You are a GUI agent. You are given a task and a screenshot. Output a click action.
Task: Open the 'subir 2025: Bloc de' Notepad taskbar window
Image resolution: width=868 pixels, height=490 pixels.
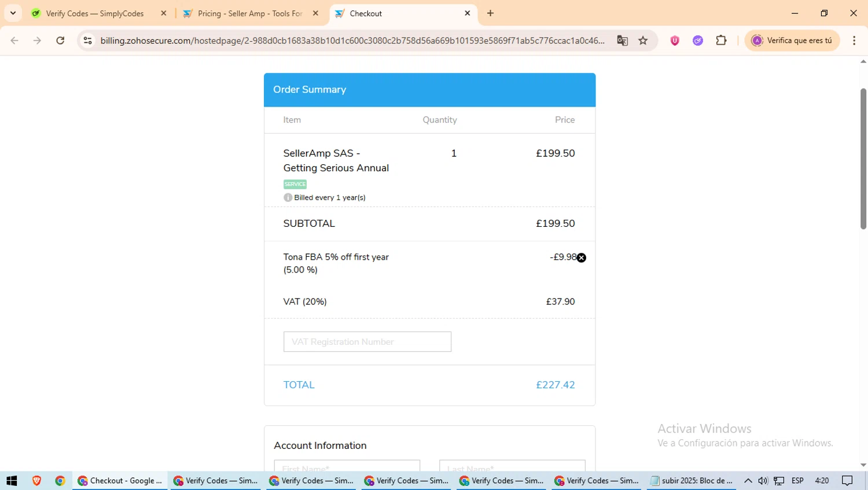tap(691, 481)
